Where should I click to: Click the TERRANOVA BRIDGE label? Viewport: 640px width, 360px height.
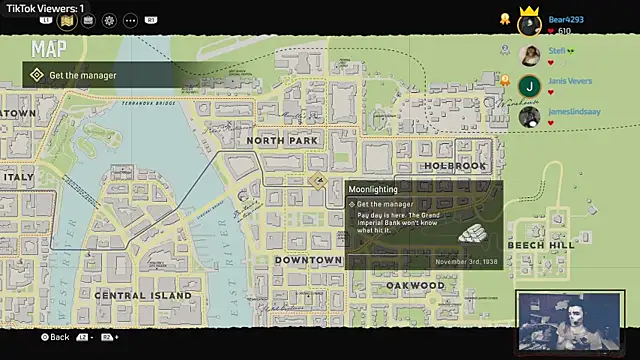pyautogui.click(x=148, y=104)
